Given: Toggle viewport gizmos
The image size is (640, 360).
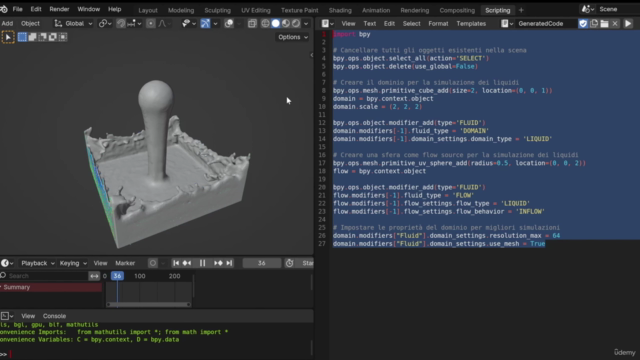Looking at the screenshot, I should (x=205, y=24).
